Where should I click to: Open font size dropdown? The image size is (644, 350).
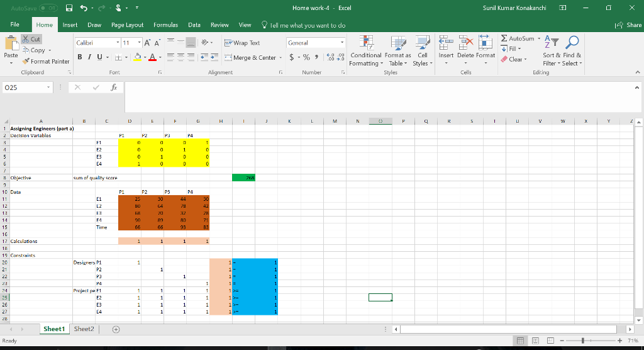coord(139,43)
